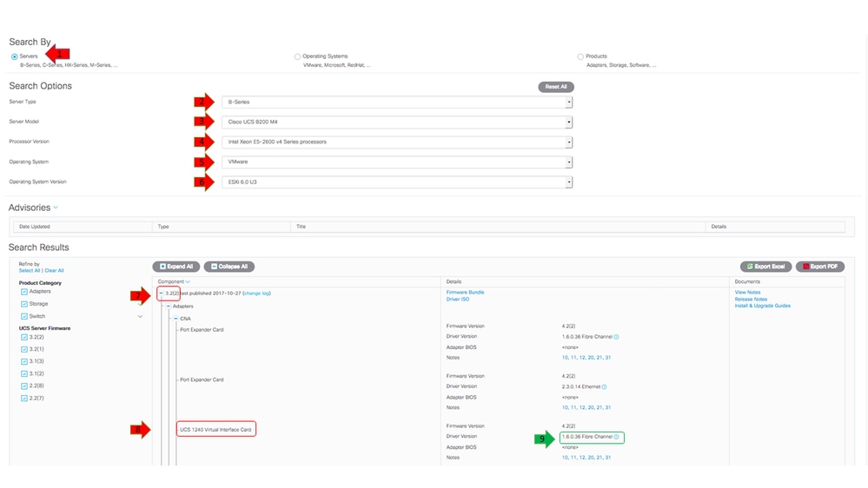This screenshot has width=868, height=488.
Task: Click the Export Excel button
Action: coord(765,267)
